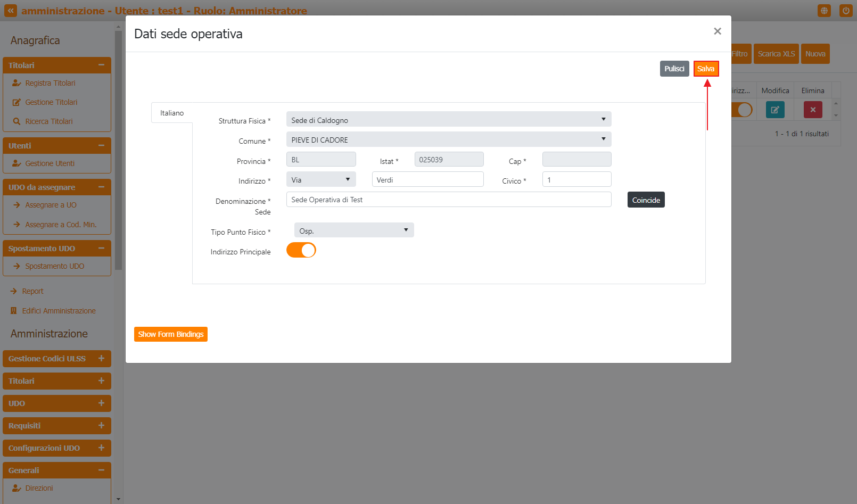857x504 pixels.
Task: Click the red Elimina delete icon
Action: click(x=812, y=110)
